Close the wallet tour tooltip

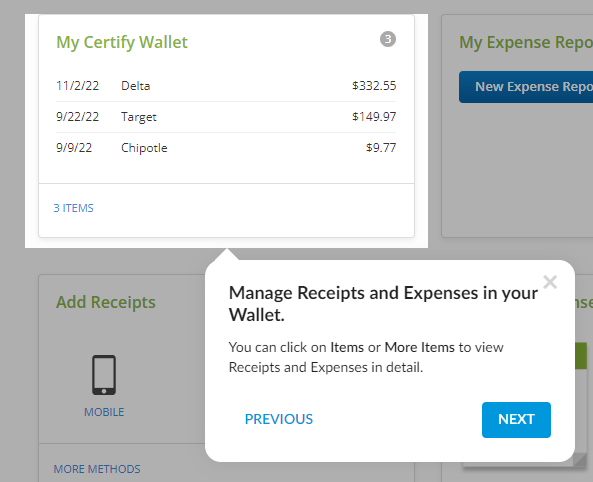[550, 282]
